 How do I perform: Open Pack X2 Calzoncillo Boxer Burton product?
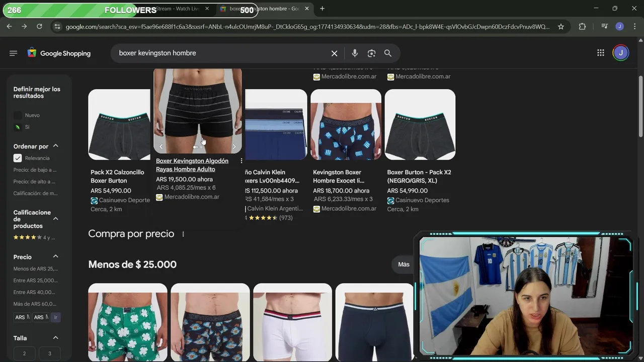coord(117,176)
